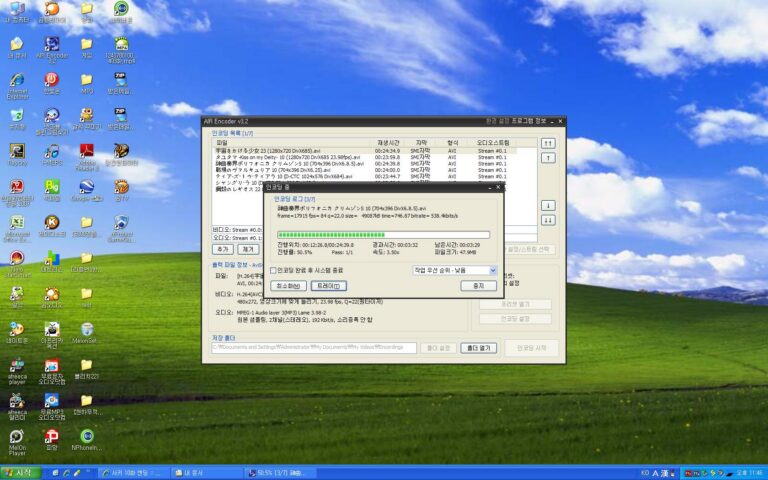This screenshot has height=480, width=768.
Task: Click 최소화 button in encoding dialog
Action: [x=288, y=286]
